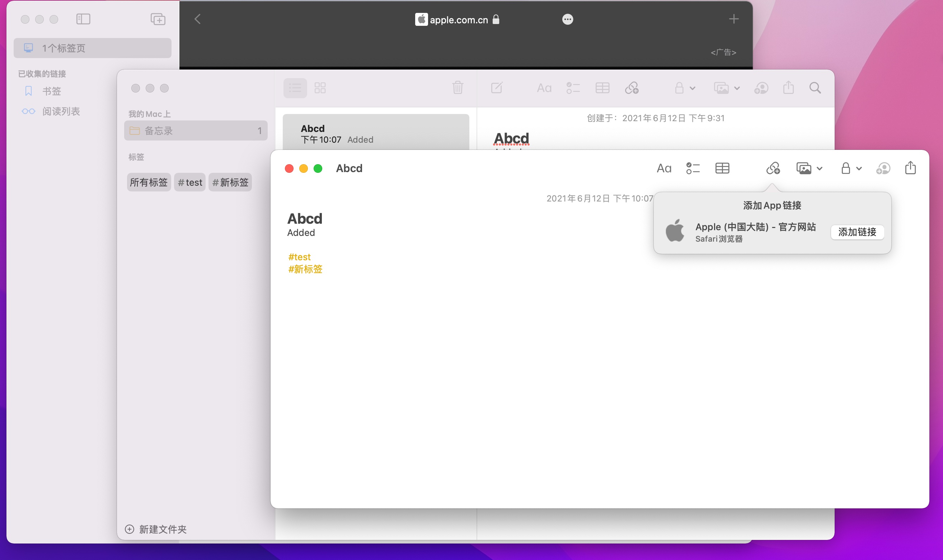Click the add App link icon in Abcd window
Screen dimensions: 943x560
click(x=773, y=168)
